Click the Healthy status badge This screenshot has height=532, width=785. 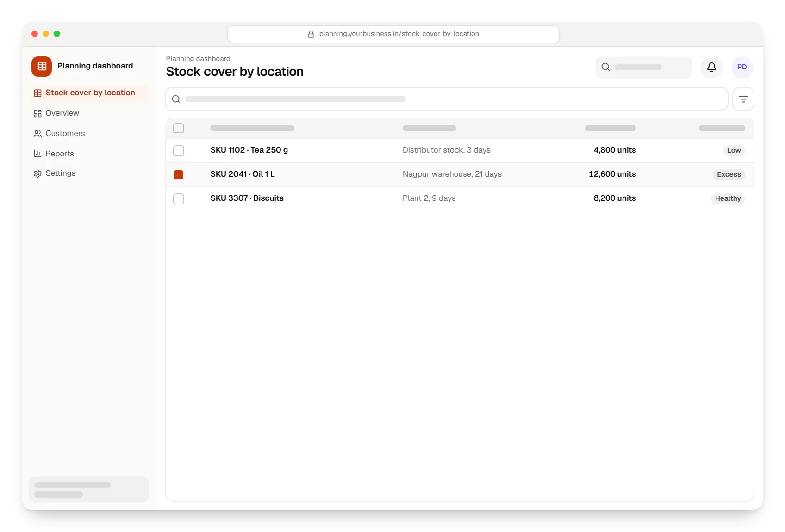coord(728,198)
